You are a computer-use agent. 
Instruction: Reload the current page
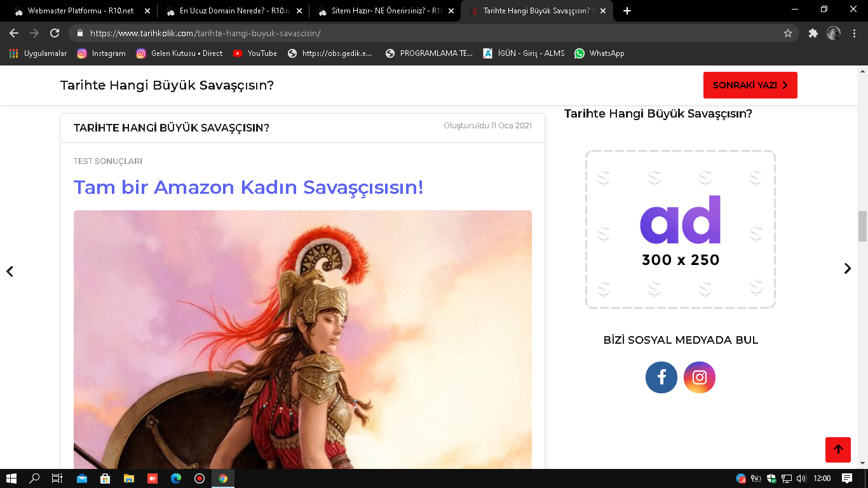(55, 33)
